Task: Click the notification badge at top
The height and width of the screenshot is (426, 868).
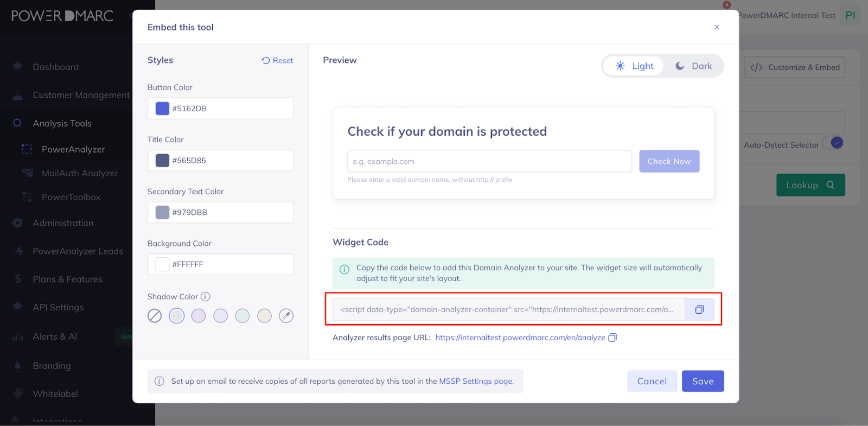Action: (727, 5)
